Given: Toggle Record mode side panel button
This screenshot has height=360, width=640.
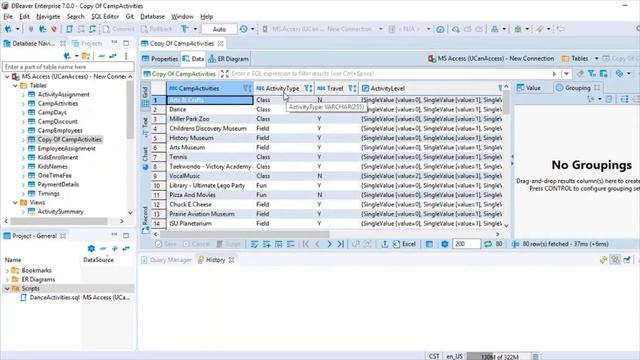Looking at the screenshot, I should pyautogui.click(x=145, y=220).
